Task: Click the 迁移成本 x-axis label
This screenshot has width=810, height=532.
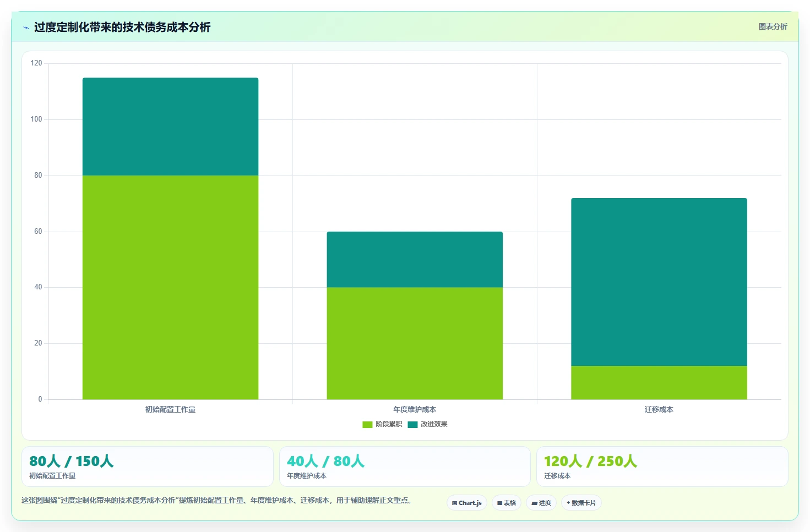Action: pyautogui.click(x=659, y=409)
